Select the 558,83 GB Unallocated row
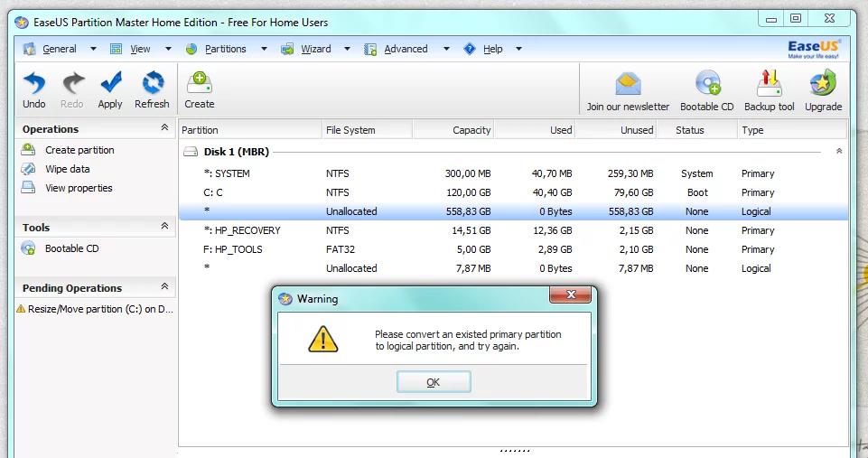Screen dimensions: 868x458 [x=513, y=211]
